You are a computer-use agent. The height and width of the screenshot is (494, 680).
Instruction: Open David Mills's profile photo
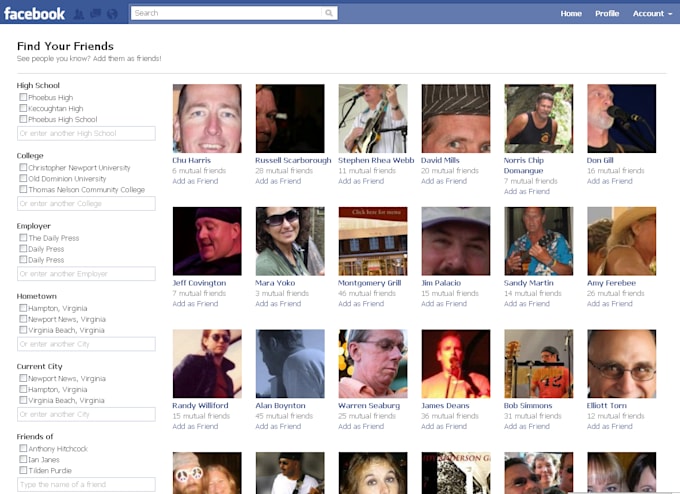click(x=456, y=118)
